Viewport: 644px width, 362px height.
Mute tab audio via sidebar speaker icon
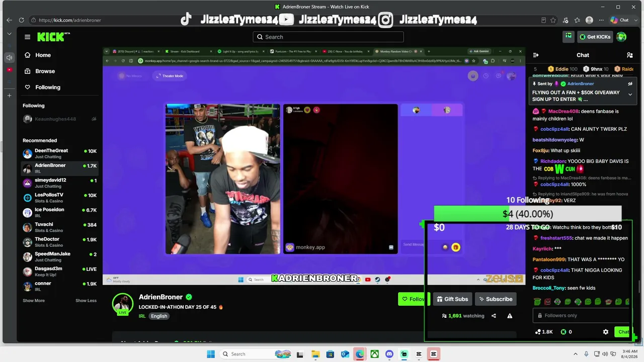[x=9, y=58]
